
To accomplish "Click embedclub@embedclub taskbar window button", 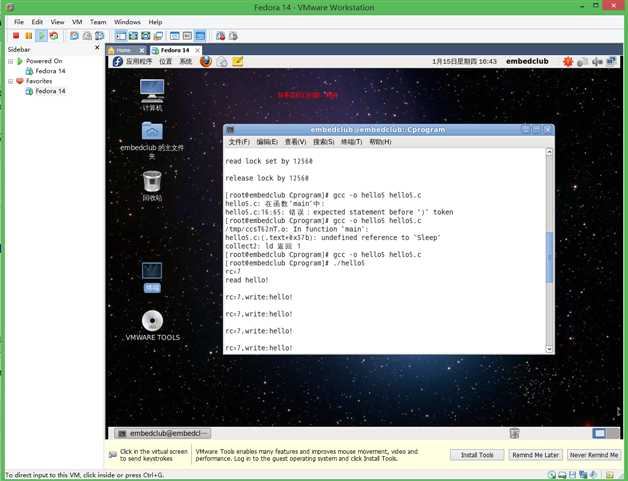I will (x=163, y=433).
